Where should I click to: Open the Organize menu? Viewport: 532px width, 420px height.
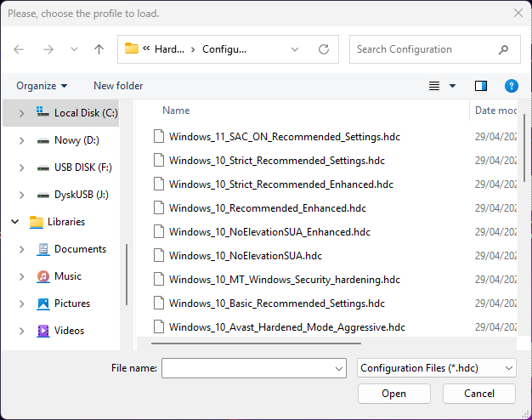[x=42, y=86]
